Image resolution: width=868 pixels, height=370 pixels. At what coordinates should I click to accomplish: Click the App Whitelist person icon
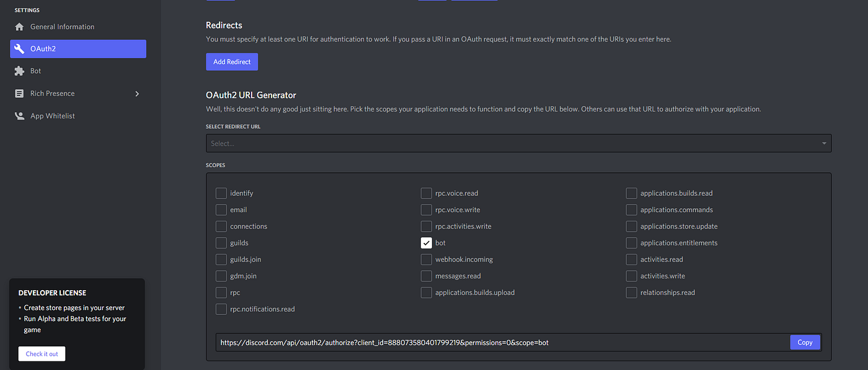coord(19,116)
